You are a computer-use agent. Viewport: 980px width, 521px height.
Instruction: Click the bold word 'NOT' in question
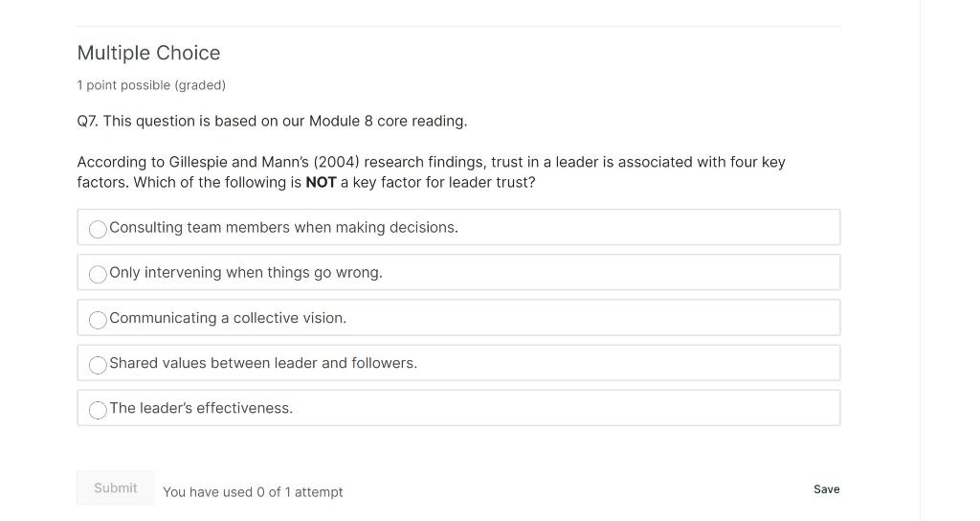click(321, 183)
